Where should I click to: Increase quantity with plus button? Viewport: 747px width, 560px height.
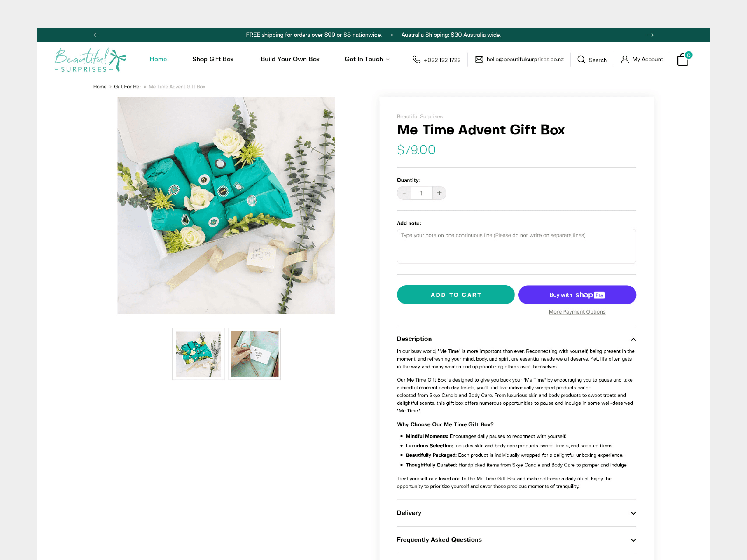pos(439,193)
